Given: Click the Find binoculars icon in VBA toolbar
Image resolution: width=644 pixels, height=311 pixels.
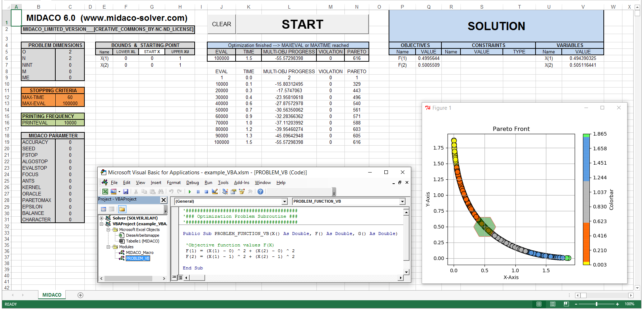Looking at the screenshot, I should pos(161,192).
